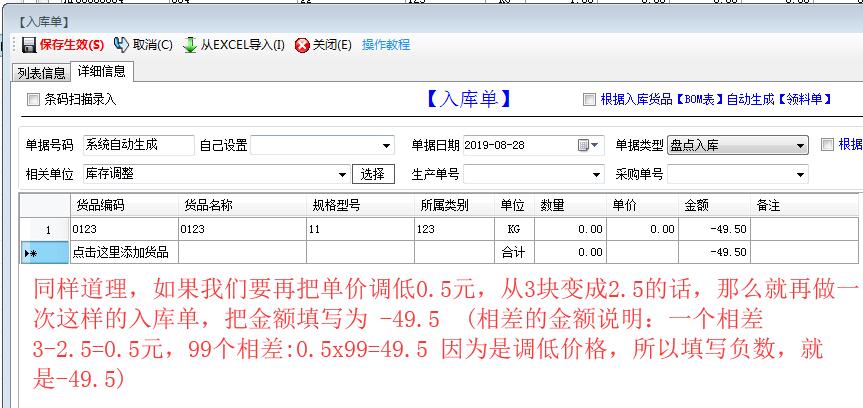Image resolution: width=863 pixels, height=408 pixels.
Task: Open the 采购单号 dropdown
Action: (x=800, y=175)
